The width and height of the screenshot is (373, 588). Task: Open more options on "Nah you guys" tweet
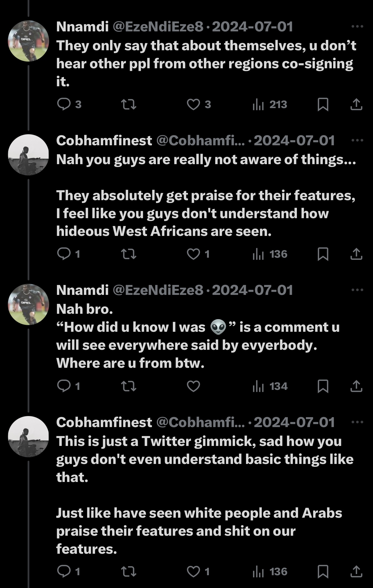click(357, 140)
